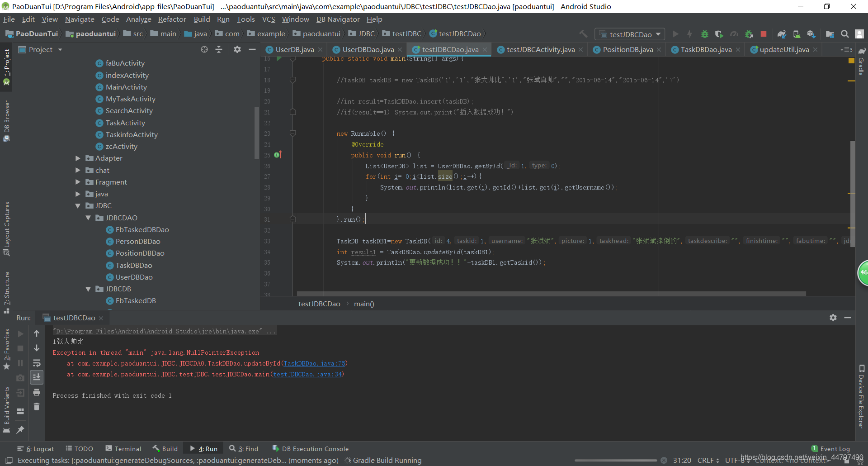Click the Make Project hammer icon
Screen dimensions: 868x466
point(584,34)
